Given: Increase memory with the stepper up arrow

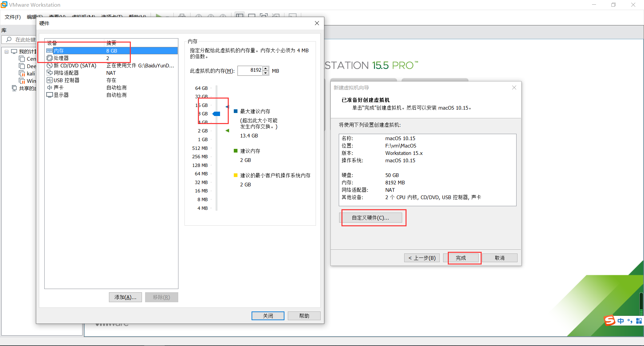Looking at the screenshot, I should click(266, 68).
